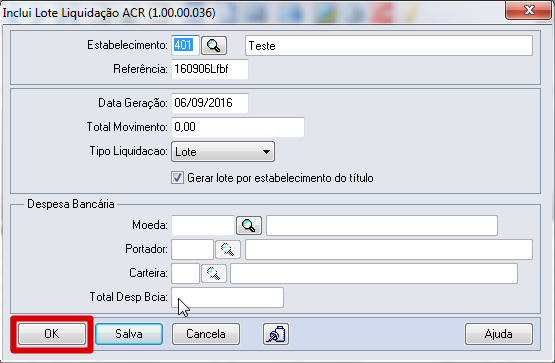Viewport: 555px width, 363px height.
Task: Focus the Estabelecimento code field
Action: (x=185, y=45)
